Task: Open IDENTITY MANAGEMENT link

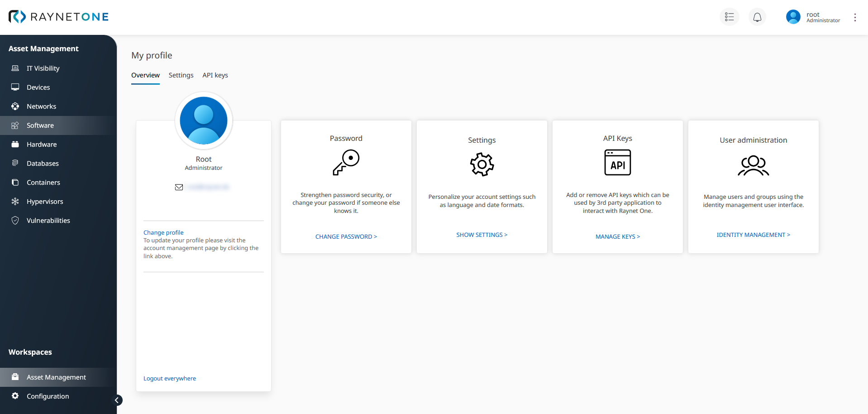Action: click(x=753, y=235)
